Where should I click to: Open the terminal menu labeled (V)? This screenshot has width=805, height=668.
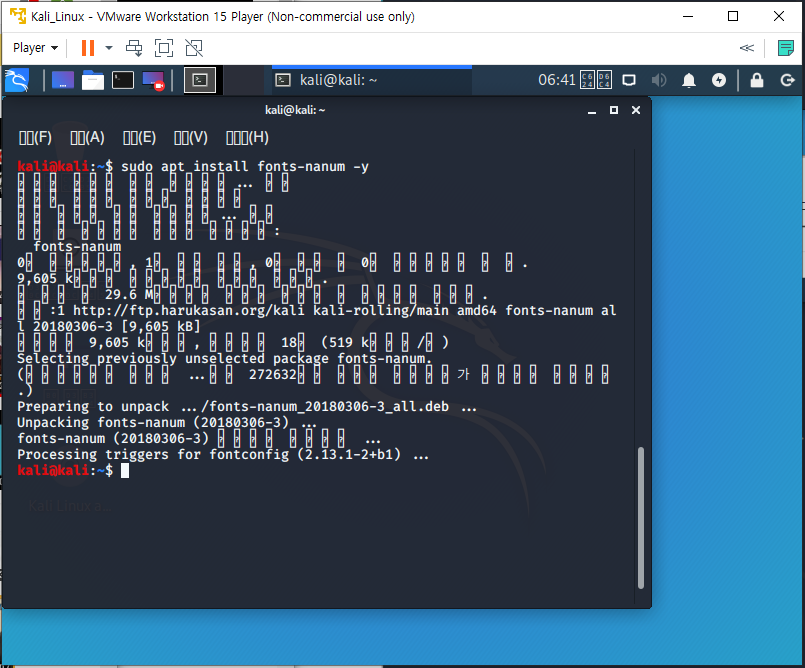190,138
